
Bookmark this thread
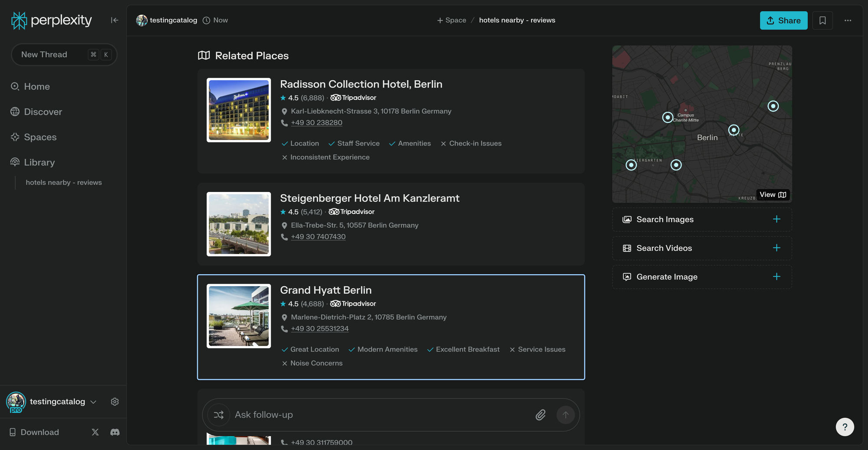click(x=822, y=20)
